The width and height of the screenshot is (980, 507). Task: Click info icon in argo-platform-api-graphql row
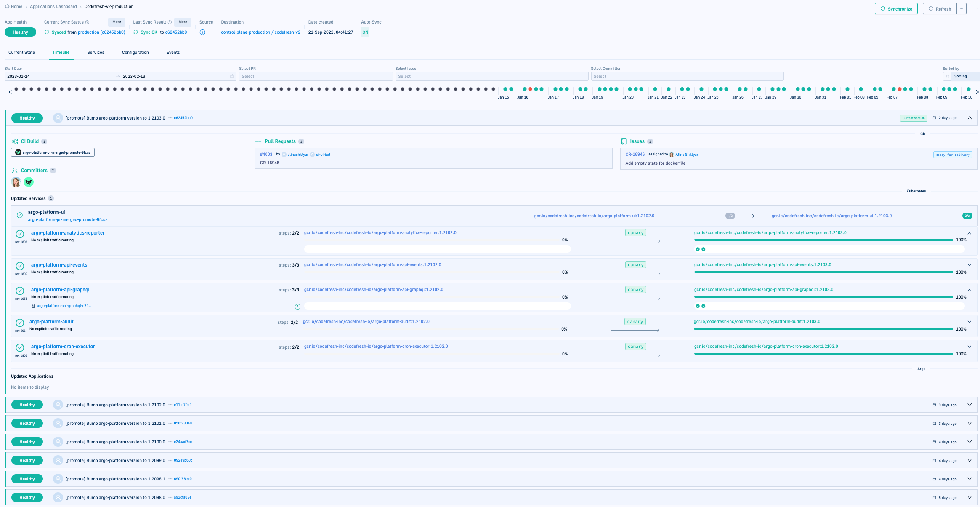pyautogui.click(x=297, y=307)
